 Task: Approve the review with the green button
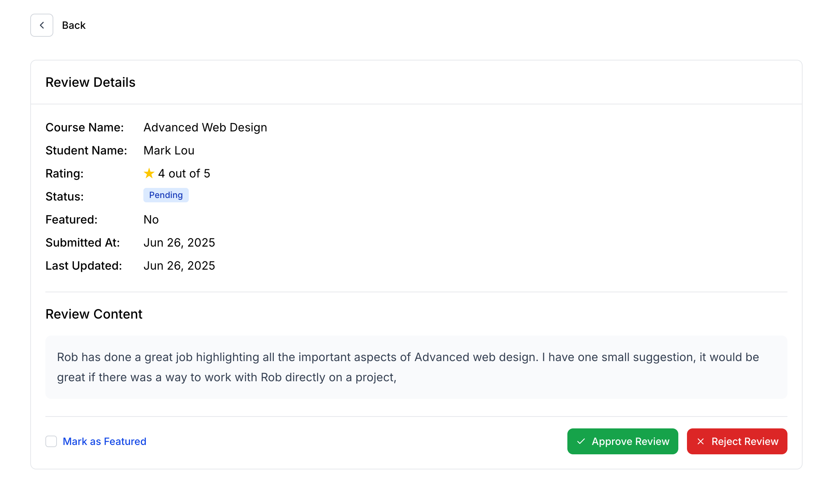point(623,441)
